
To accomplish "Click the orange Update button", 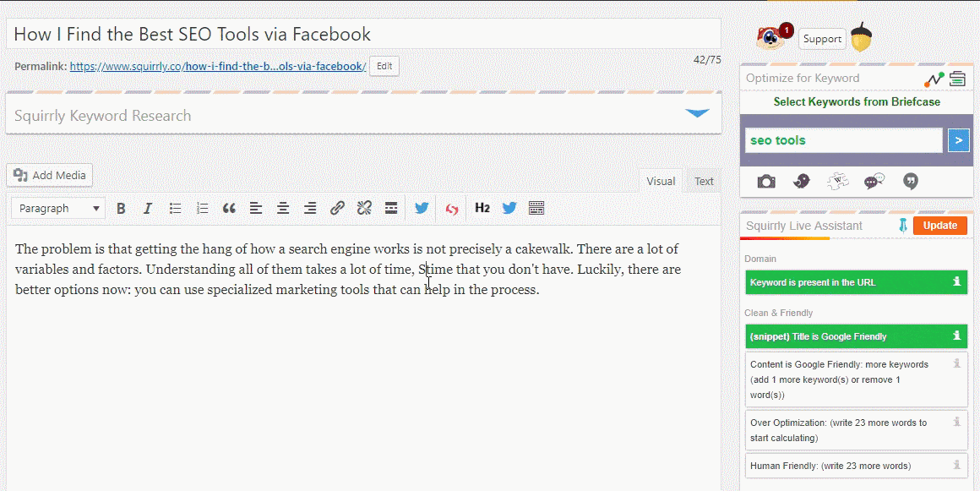I will (x=940, y=226).
